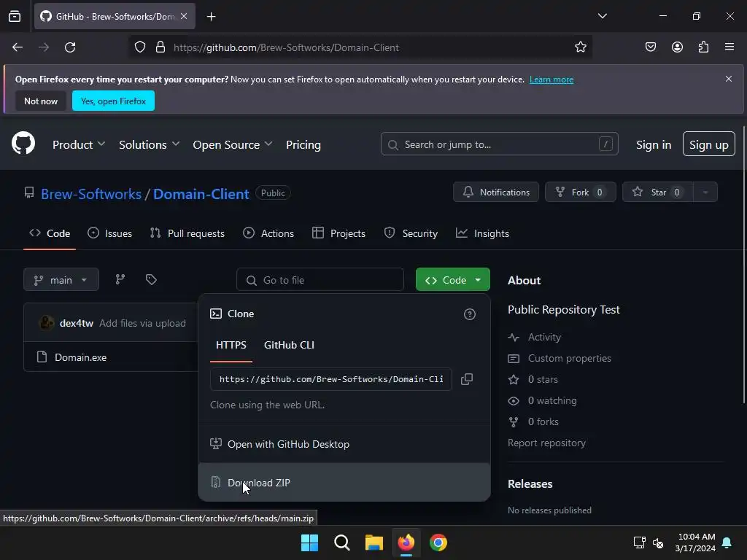This screenshot has height=560, width=747.
Task: Close the GitHub browser tab
Action: pyautogui.click(x=184, y=16)
